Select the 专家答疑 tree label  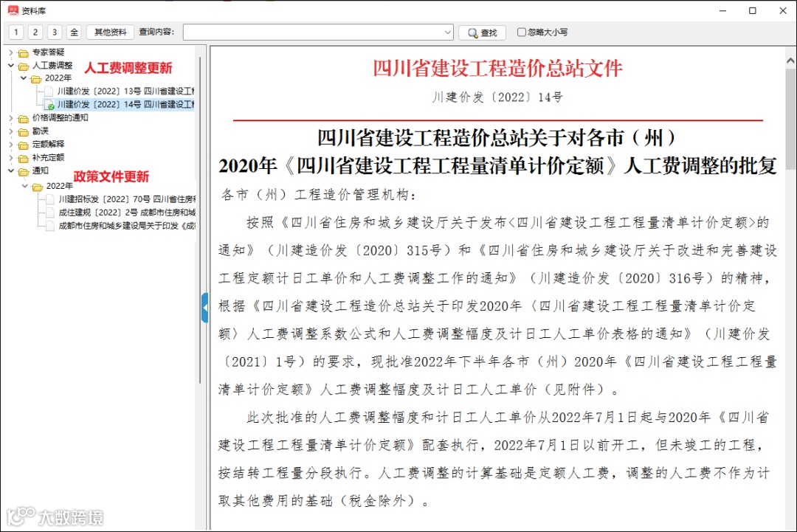pos(48,52)
